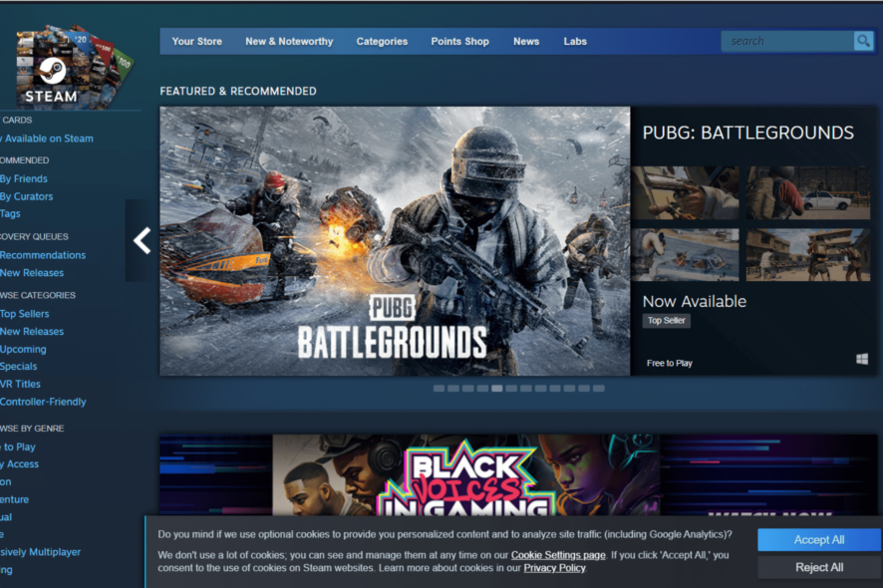This screenshot has width=883, height=588.
Task: Browse Controller-Friendly games
Action: (43, 402)
